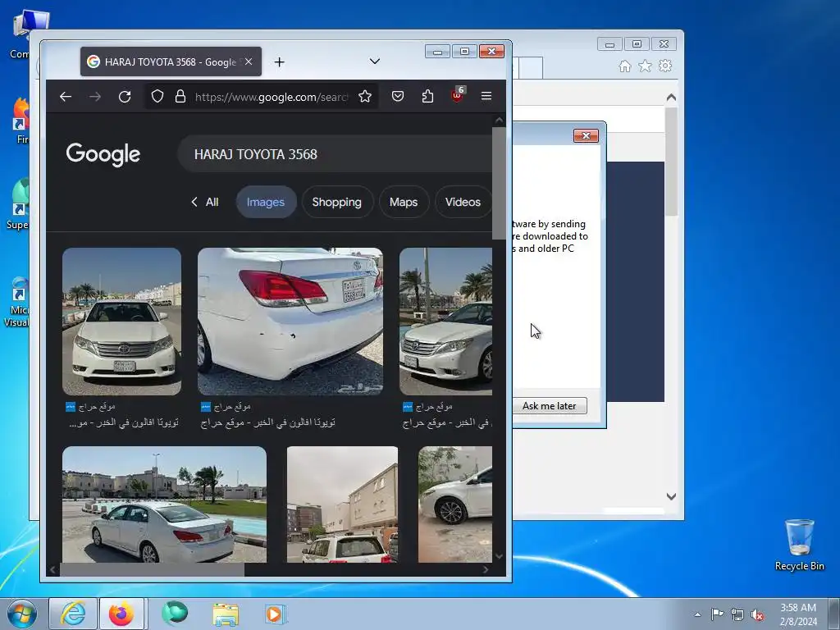
Task: Reload the page in Firefox
Action: point(125,97)
